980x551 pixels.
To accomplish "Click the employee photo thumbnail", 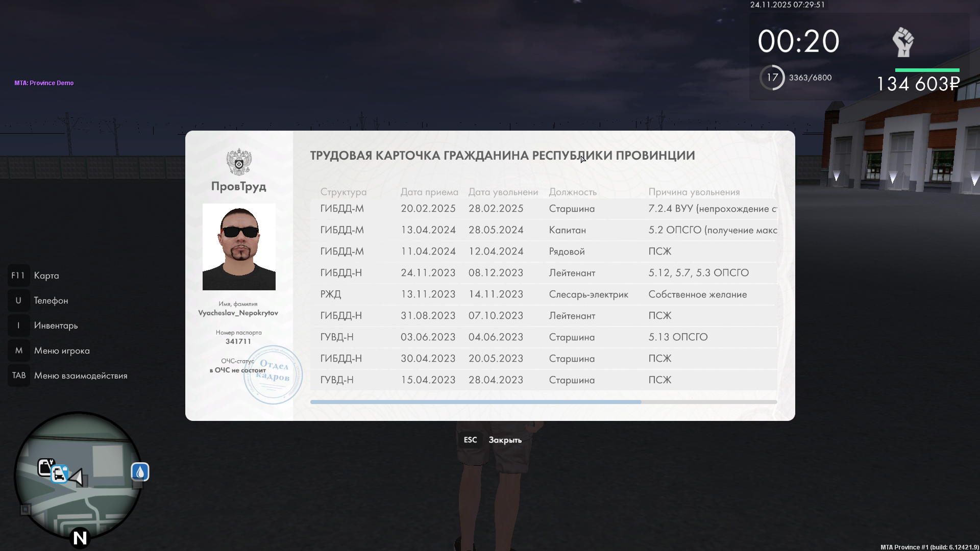I will [x=239, y=247].
